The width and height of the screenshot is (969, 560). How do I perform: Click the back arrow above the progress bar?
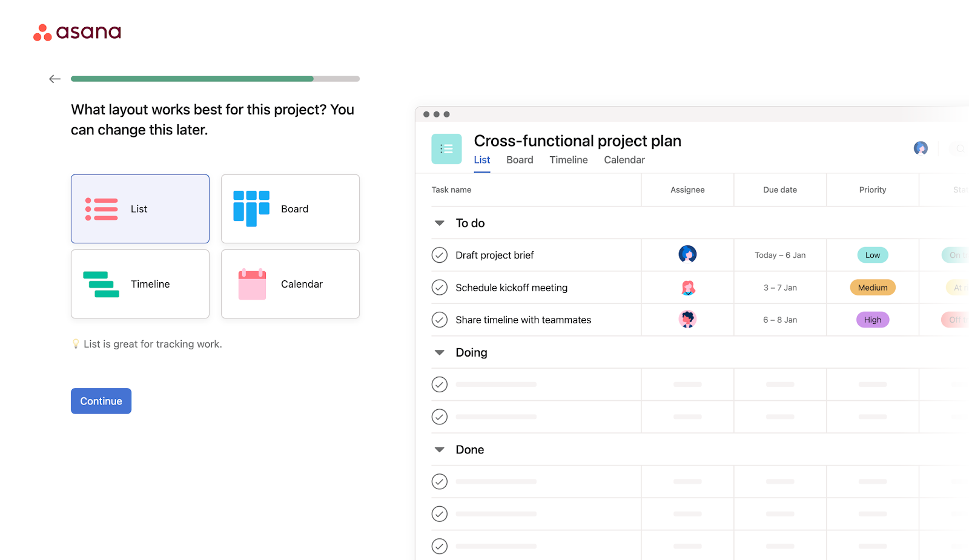pos(55,78)
